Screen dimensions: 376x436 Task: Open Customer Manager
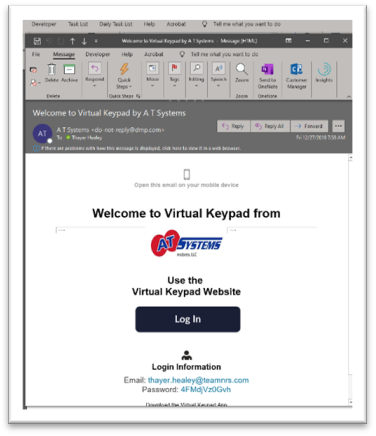(x=296, y=76)
